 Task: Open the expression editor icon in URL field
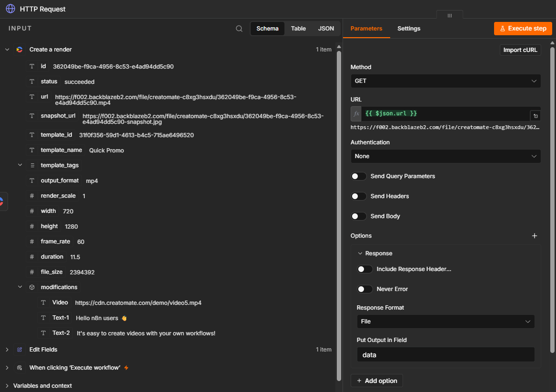[536, 116]
